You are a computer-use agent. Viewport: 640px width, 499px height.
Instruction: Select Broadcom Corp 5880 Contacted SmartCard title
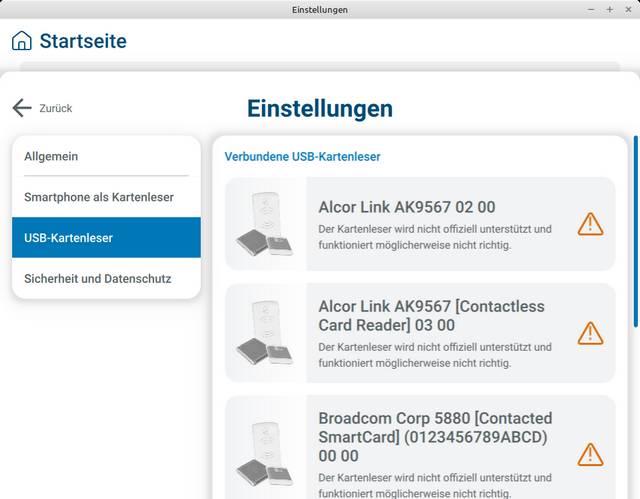tap(435, 436)
